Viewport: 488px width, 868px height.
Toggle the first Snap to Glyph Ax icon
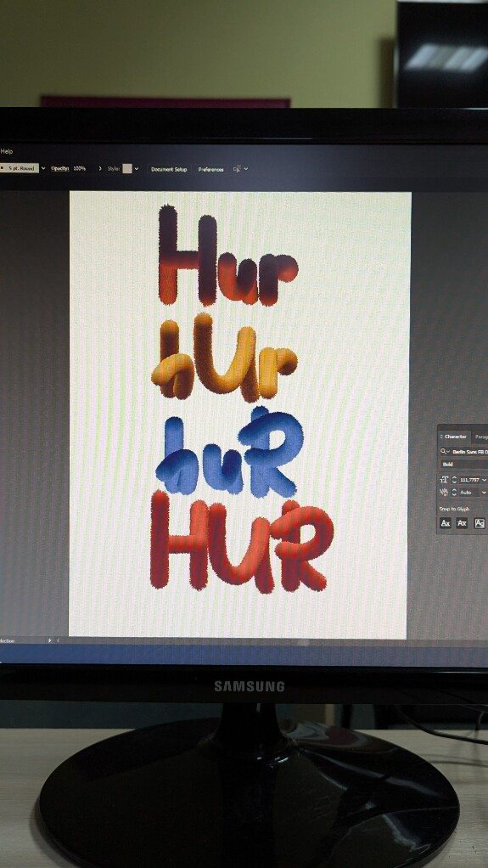coord(446,522)
